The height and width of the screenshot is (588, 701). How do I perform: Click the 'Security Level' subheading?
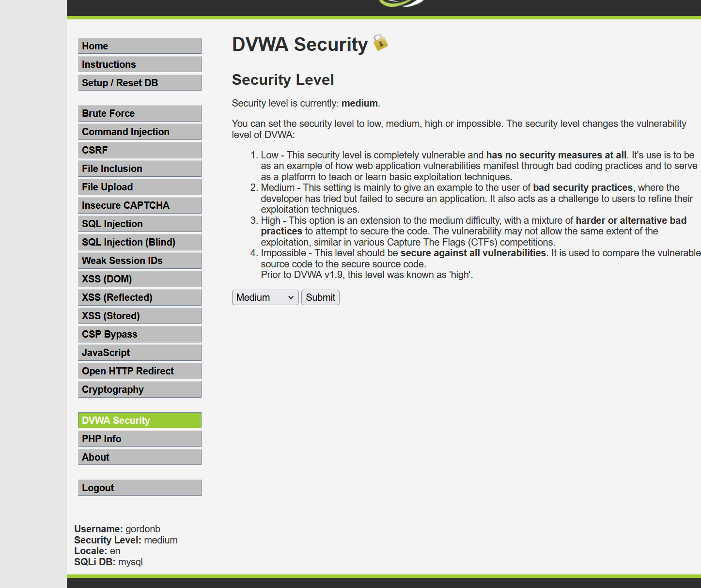pyautogui.click(x=283, y=79)
